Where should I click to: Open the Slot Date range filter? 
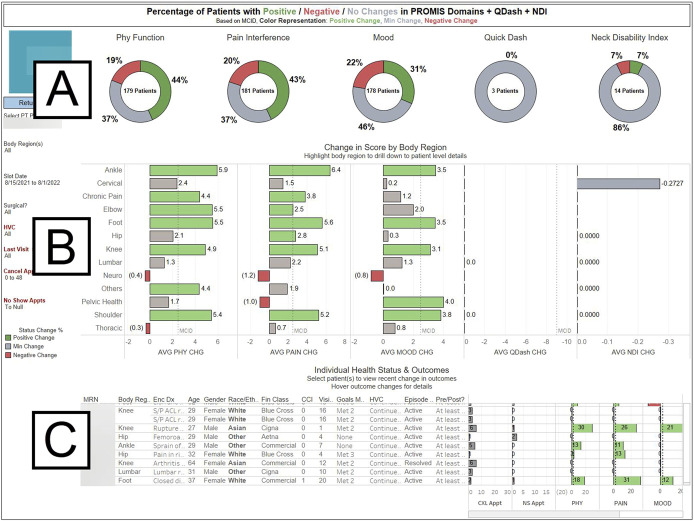point(32,179)
